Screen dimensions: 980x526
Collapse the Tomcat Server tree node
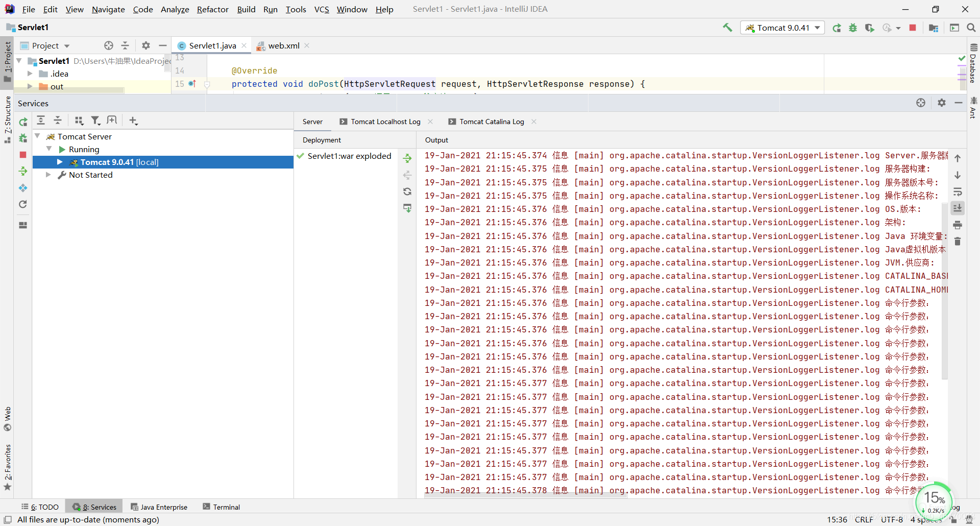click(x=37, y=136)
